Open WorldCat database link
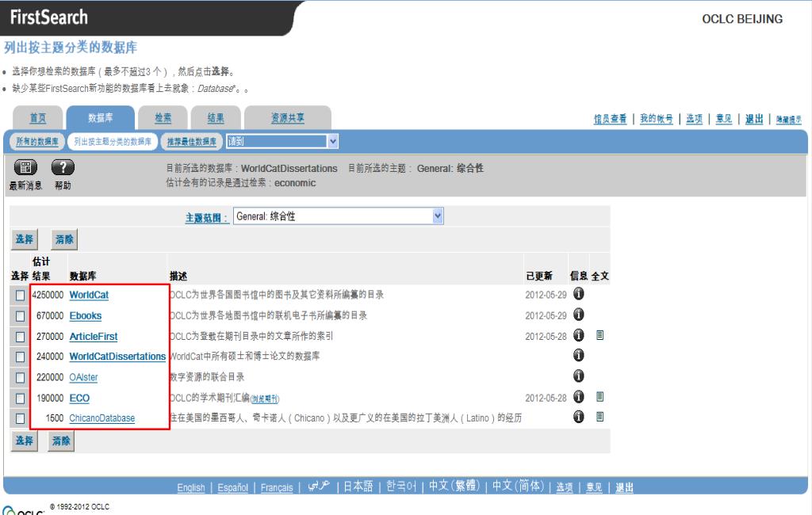The image size is (812, 515). pyautogui.click(x=89, y=295)
